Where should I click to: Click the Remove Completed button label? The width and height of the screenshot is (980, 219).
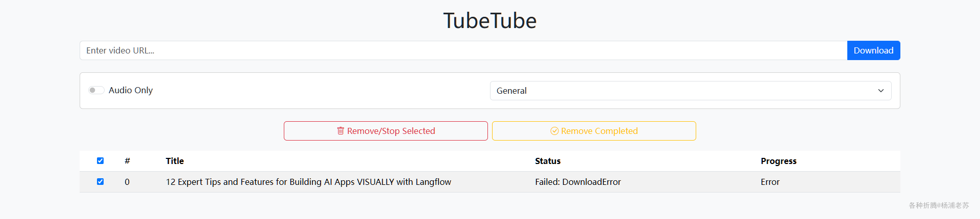point(599,131)
